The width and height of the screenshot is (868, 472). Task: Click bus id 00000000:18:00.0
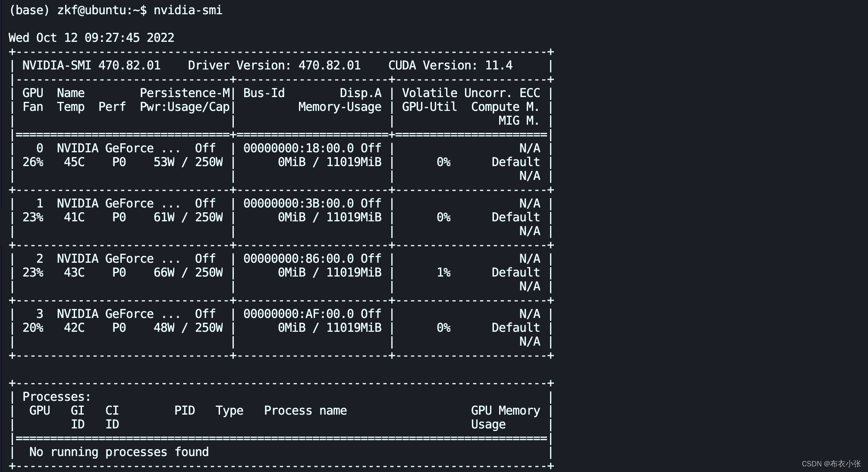pyautogui.click(x=299, y=148)
